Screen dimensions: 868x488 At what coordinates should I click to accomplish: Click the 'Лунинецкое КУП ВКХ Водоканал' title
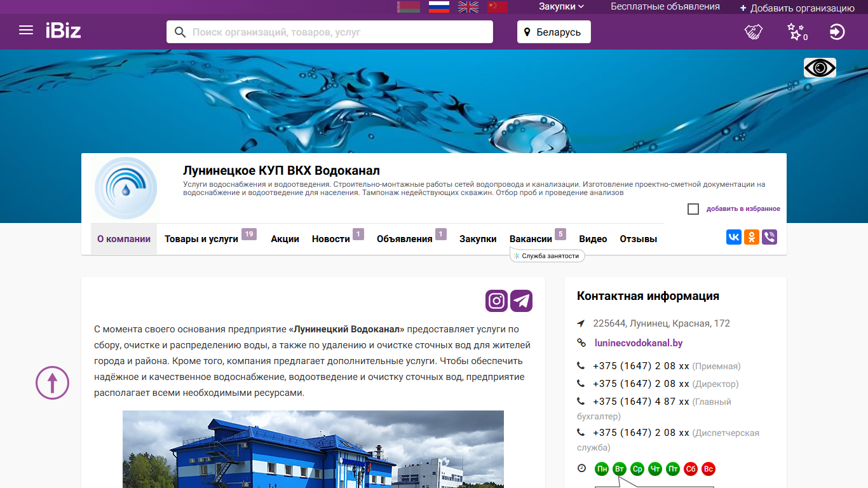click(x=281, y=170)
